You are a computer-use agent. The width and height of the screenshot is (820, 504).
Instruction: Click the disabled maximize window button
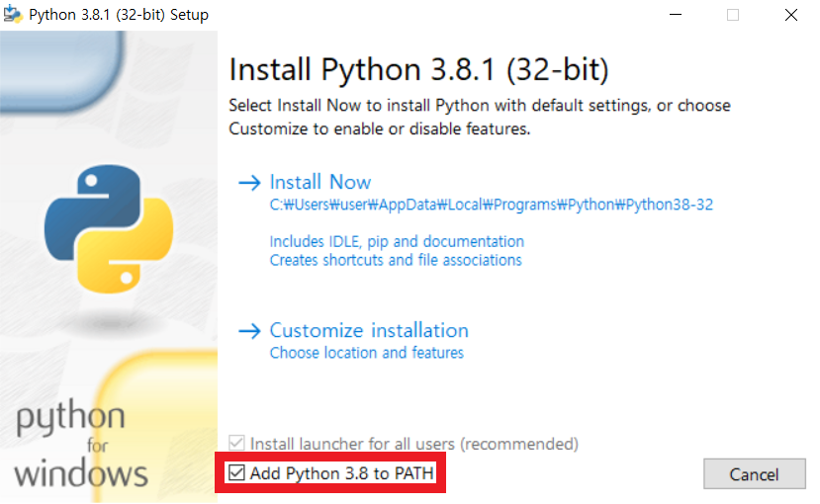733,15
